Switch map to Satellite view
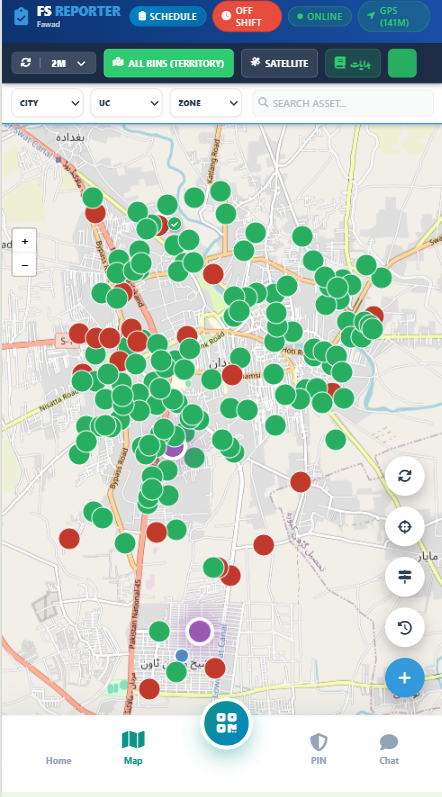Viewport: 442px width, 797px height. (x=279, y=64)
